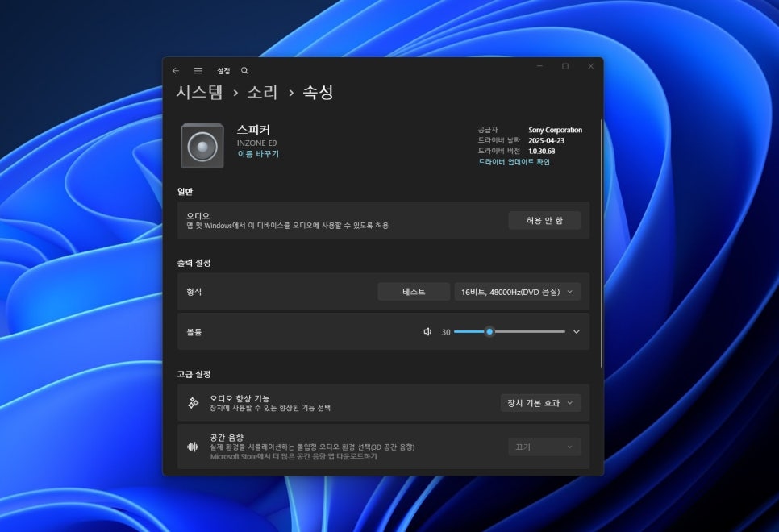Click the 오디오 향상 기능 sparkle icon
Viewport: 779px width, 532px height.
click(193, 403)
